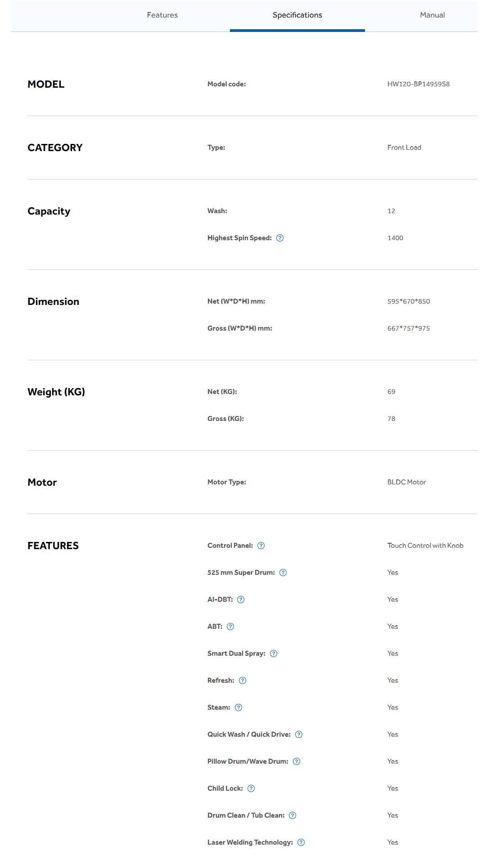Click Smart Dual Spray info icon
This screenshot has width=486, height=868.
(274, 653)
